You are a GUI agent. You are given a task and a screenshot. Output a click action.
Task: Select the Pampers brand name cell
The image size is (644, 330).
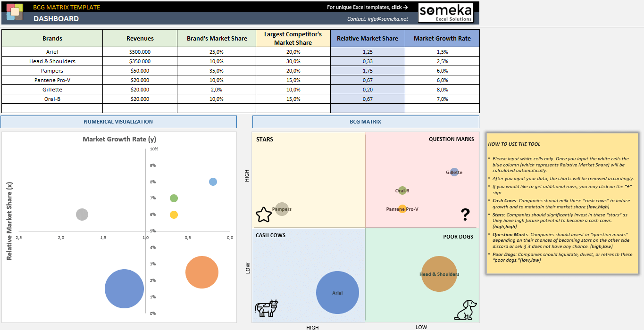click(x=52, y=71)
